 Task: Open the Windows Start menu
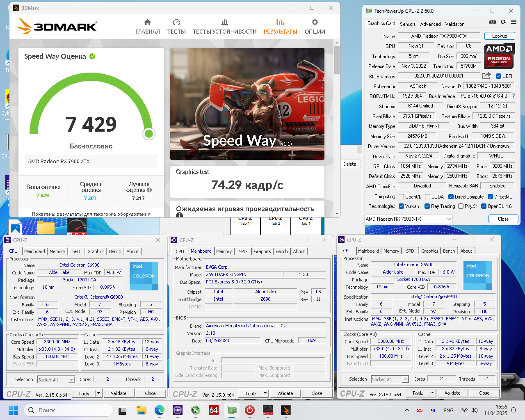point(13,410)
